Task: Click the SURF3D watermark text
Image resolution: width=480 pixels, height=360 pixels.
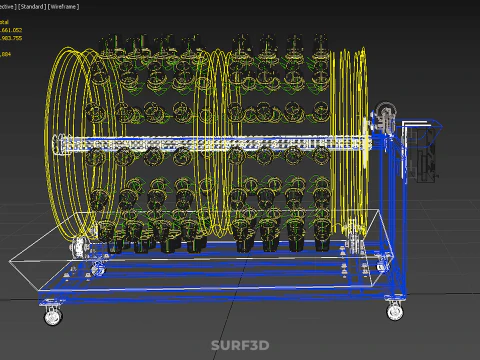Action: coord(240,345)
